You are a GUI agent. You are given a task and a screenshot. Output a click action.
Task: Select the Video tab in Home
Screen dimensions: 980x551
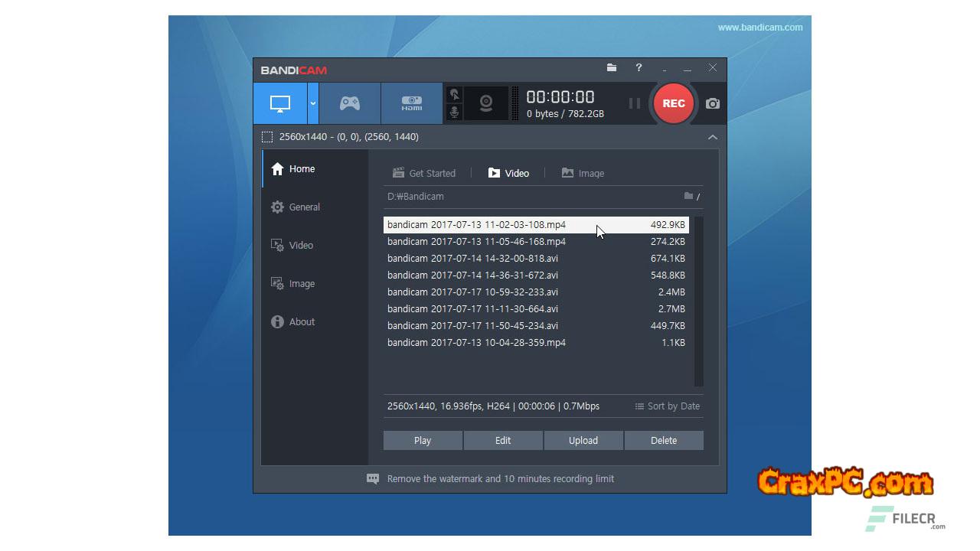point(508,174)
